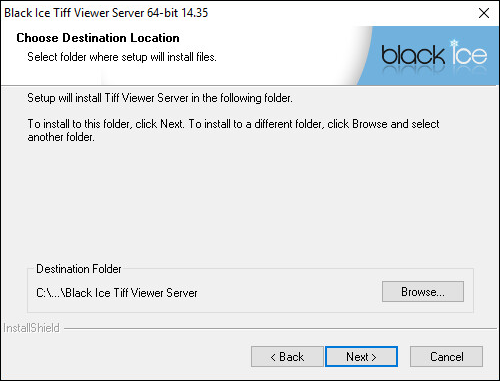Click the Black Ice Tiff Viewer Server title text

(x=106, y=13)
